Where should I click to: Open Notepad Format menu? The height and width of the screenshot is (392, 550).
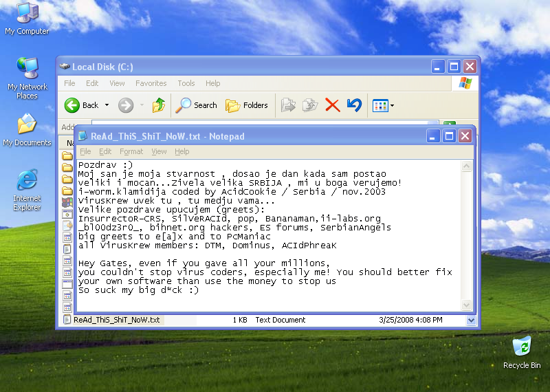(x=131, y=151)
